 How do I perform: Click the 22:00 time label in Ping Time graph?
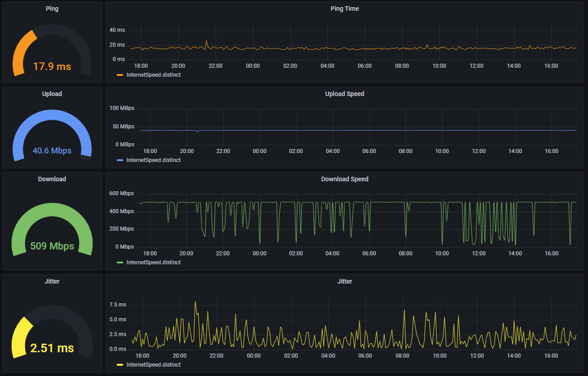(x=216, y=66)
